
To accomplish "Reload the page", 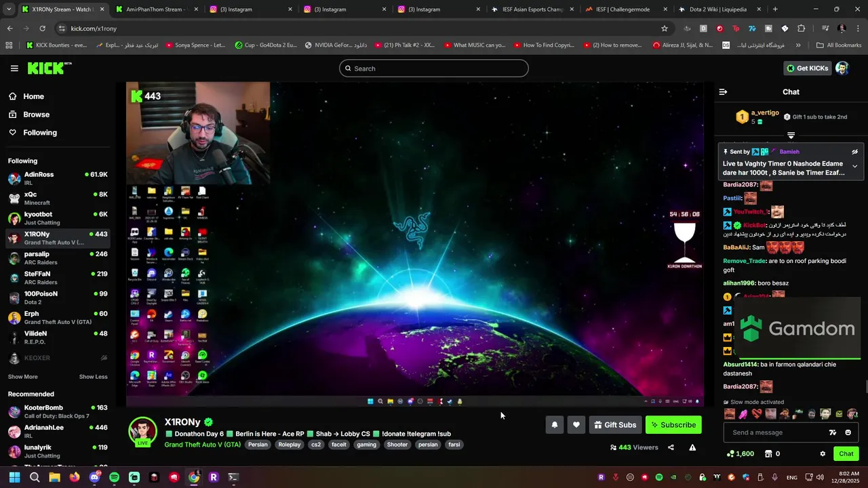I will tap(42, 28).
